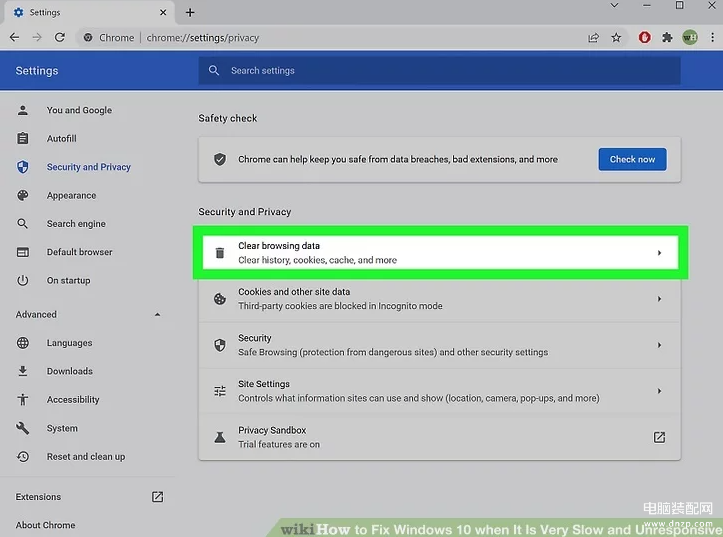Image resolution: width=723 pixels, height=537 pixels.
Task: Open Site Settings row
Action: pos(439,391)
